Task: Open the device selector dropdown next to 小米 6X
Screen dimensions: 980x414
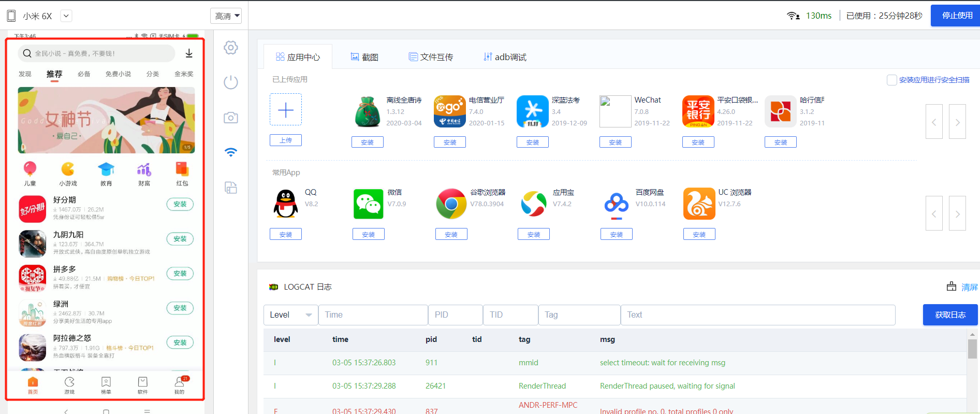Action: 66,16
